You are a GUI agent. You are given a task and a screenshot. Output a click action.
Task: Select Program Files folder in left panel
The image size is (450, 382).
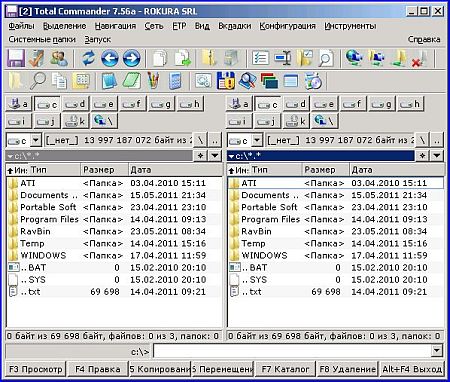[113, 219]
